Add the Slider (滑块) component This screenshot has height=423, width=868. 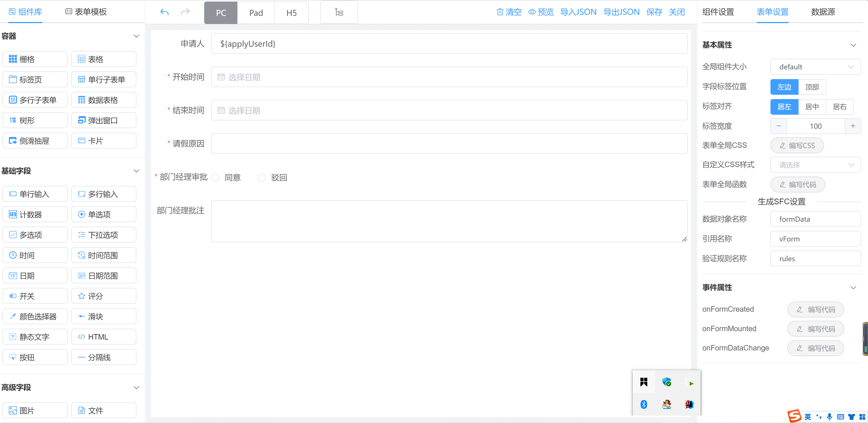click(x=104, y=317)
